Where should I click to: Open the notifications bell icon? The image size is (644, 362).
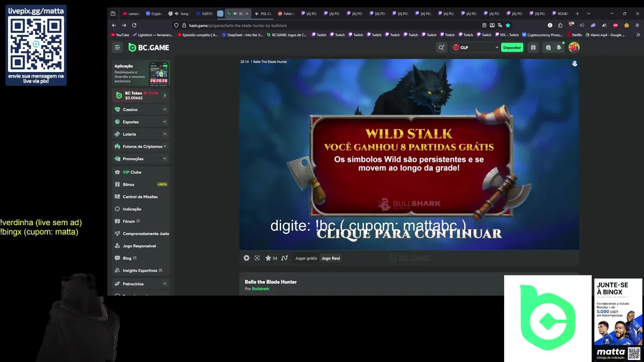pos(559,47)
